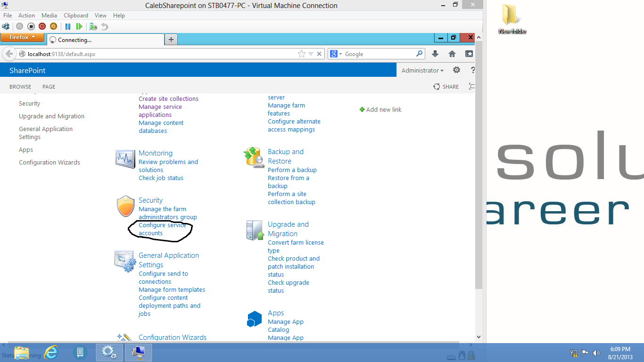Click the blue Apps hexagon icon
644x362 pixels.
pos(254,319)
